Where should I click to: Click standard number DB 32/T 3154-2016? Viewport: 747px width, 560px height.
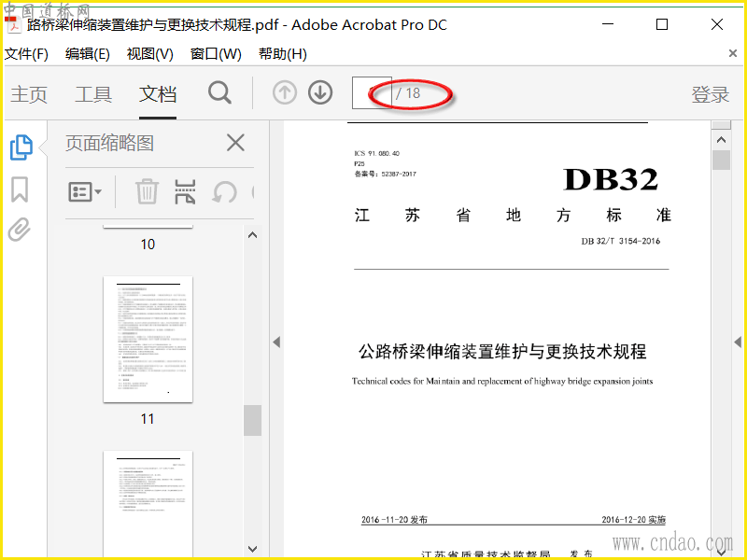click(x=620, y=241)
